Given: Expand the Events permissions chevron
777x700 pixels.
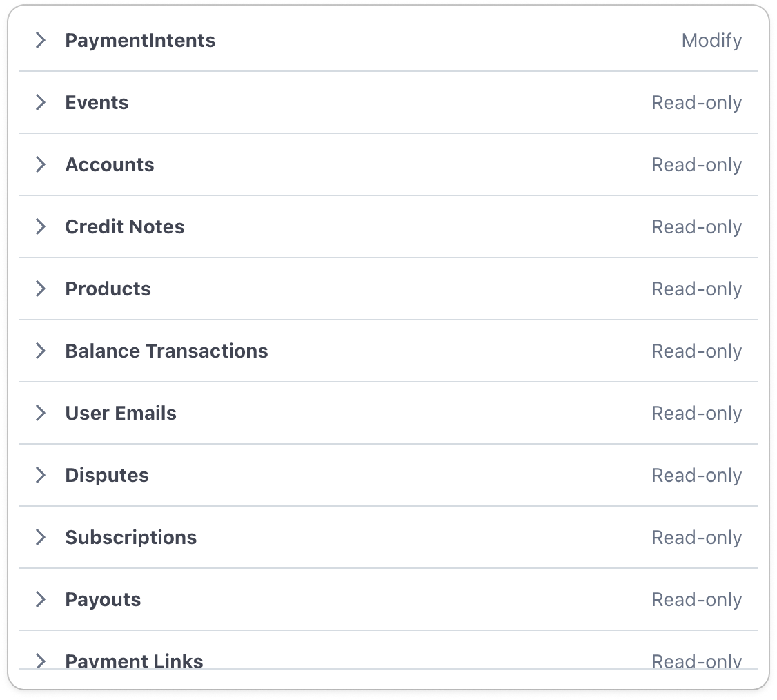Looking at the screenshot, I should [41, 102].
